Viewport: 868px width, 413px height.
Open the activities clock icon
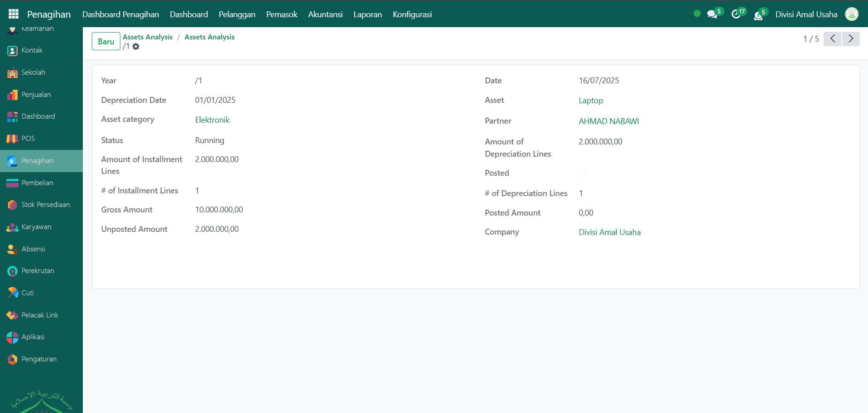click(736, 14)
